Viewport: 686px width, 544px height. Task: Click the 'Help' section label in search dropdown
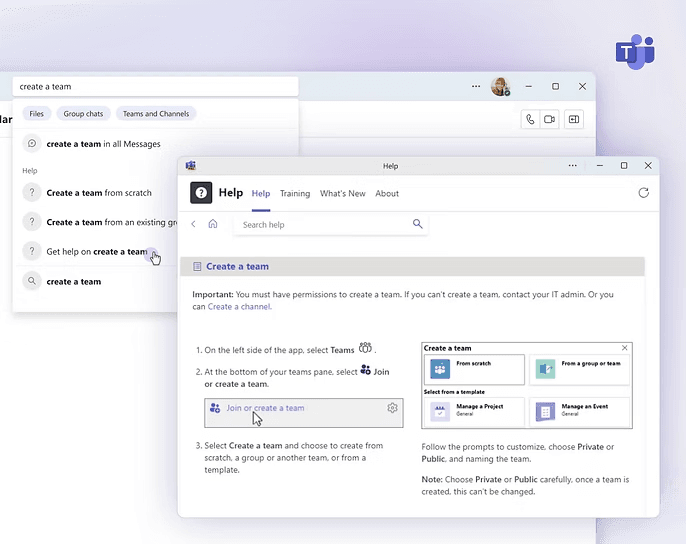(x=30, y=171)
